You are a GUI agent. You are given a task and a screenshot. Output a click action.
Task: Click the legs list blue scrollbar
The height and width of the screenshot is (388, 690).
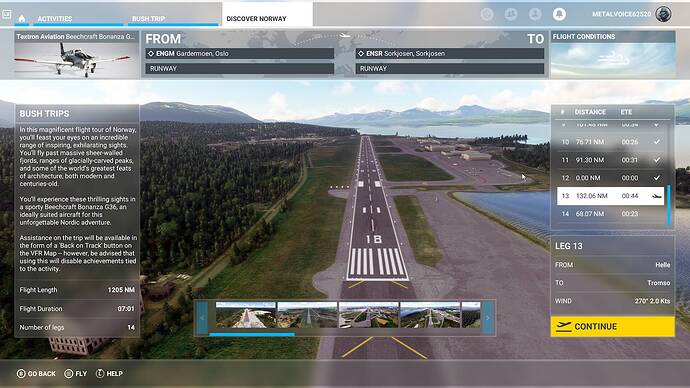coord(669,205)
